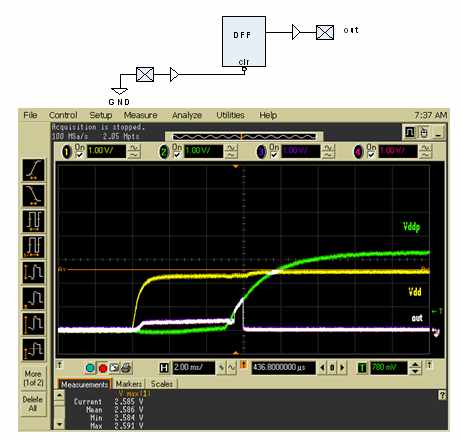Click the graphical interface mode icon

pyautogui.click(x=410, y=132)
